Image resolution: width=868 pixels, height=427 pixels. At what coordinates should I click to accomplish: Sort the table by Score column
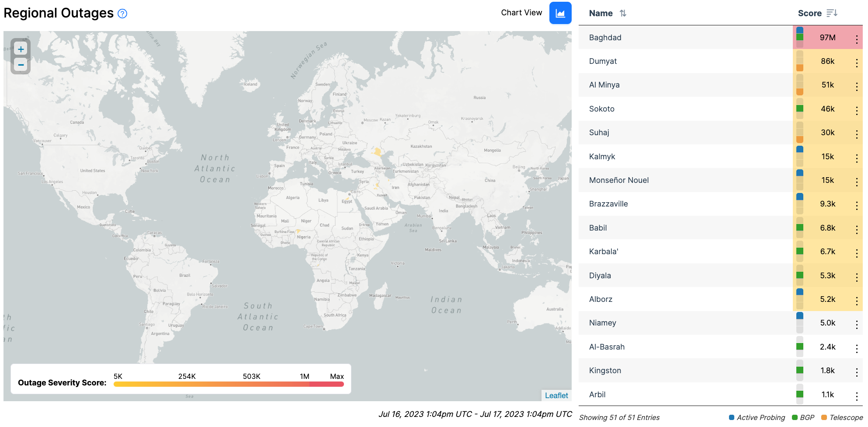[832, 14]
